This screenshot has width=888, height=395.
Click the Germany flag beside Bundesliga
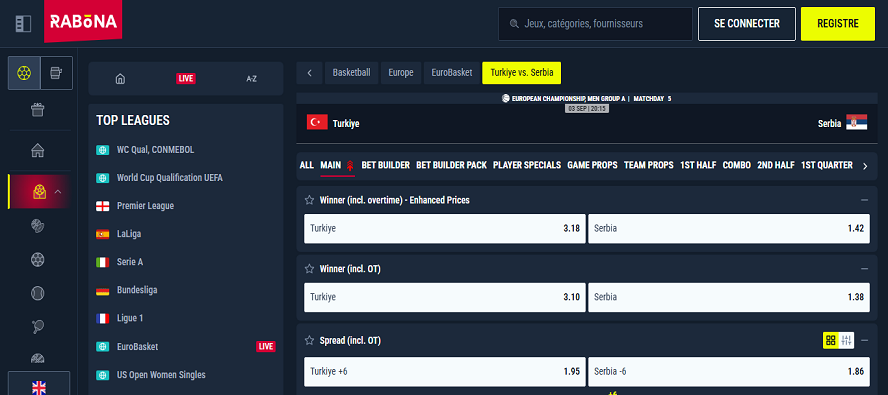pos(103,290)
